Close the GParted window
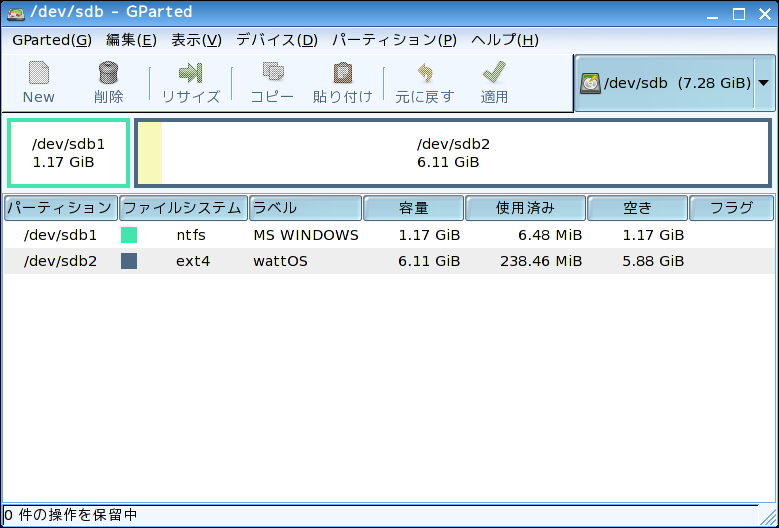This screenshot has height=528, width=779. [x=765, y=14]
